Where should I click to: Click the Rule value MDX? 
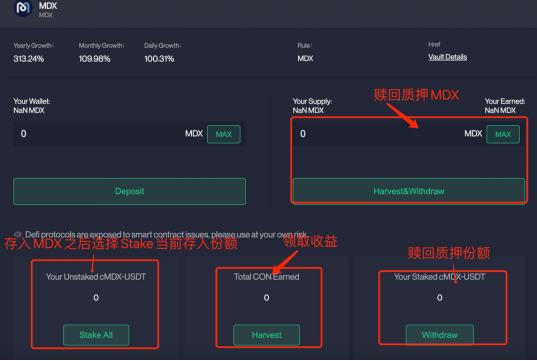(305, 59)
